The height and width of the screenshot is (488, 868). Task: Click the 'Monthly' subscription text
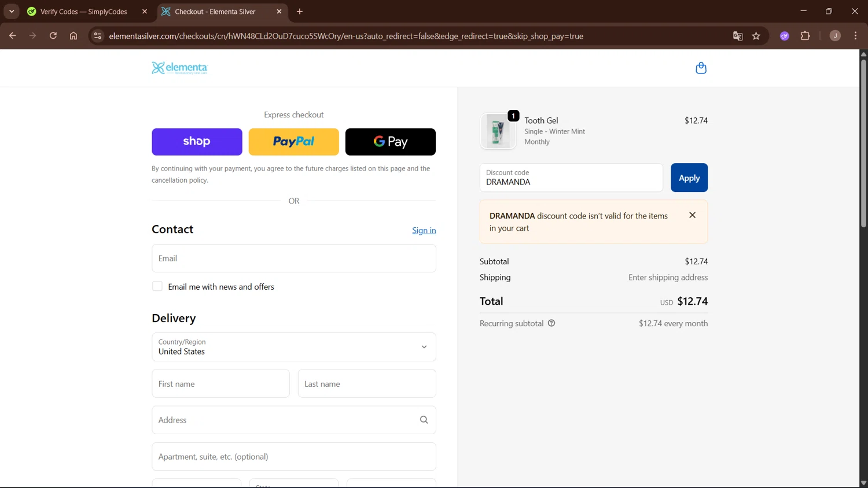coord(537,142)
